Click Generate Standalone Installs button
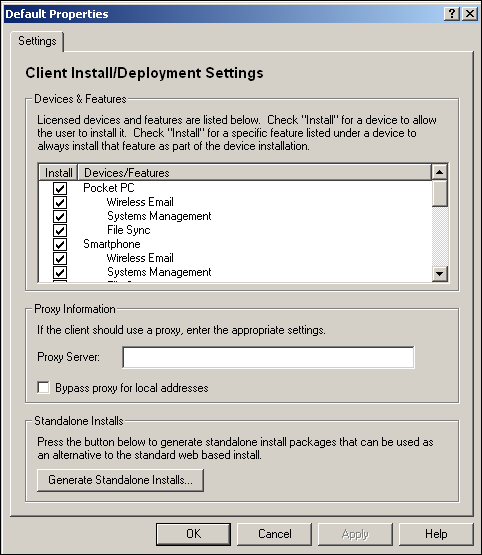 pos(120,480)
